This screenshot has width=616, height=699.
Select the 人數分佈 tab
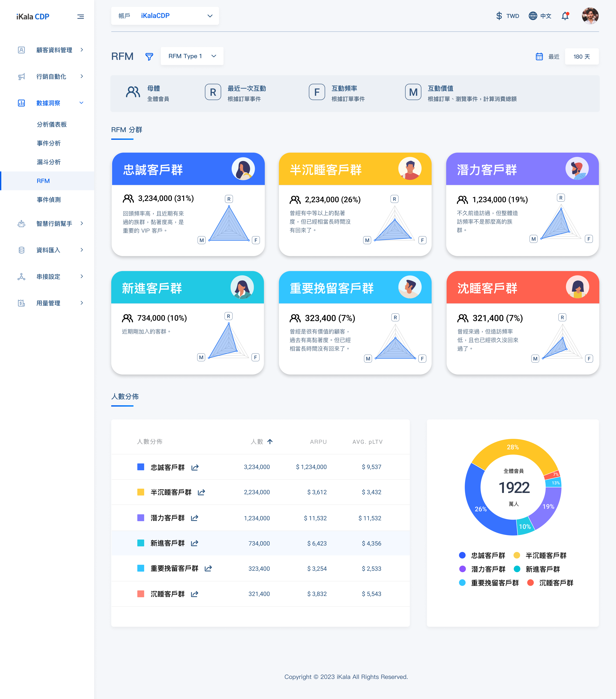125,397
